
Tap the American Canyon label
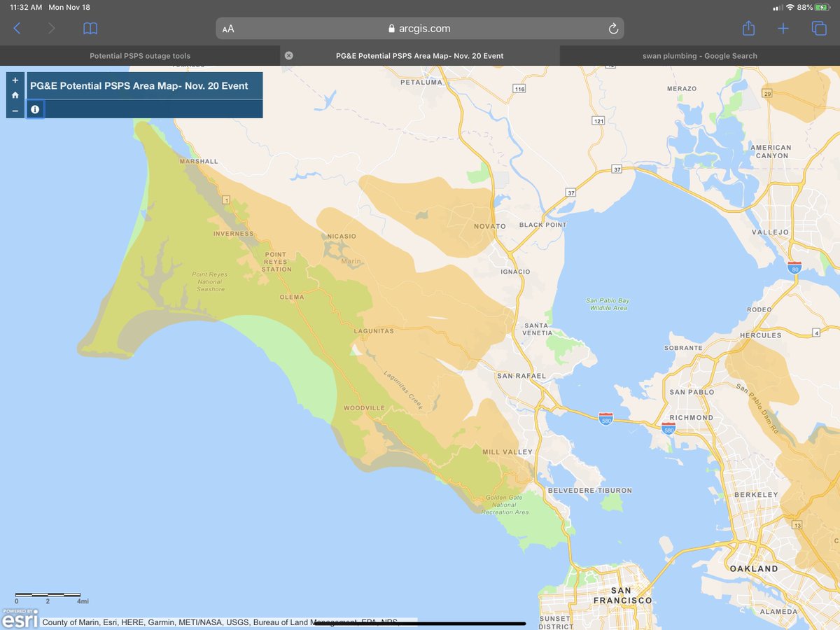pyautogui.click(x=771, y=151)
